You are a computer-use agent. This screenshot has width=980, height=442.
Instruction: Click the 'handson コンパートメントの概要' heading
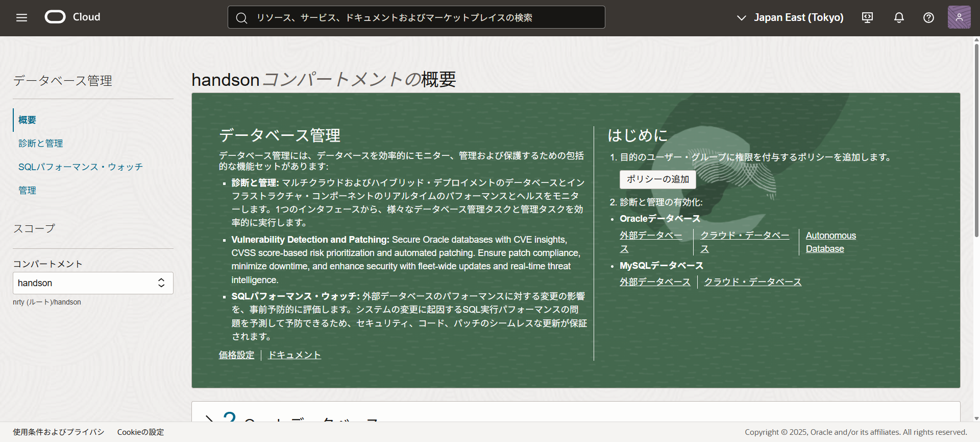pos(324,80)
